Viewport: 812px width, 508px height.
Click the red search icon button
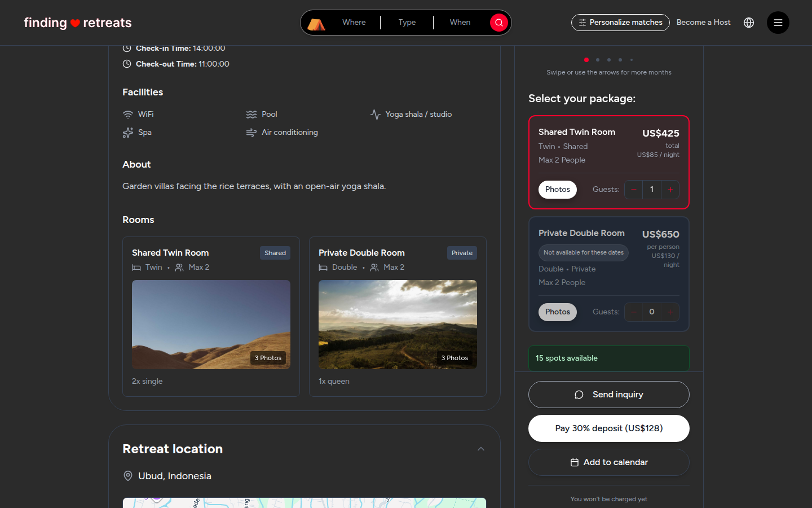click(x=499, y=23)
